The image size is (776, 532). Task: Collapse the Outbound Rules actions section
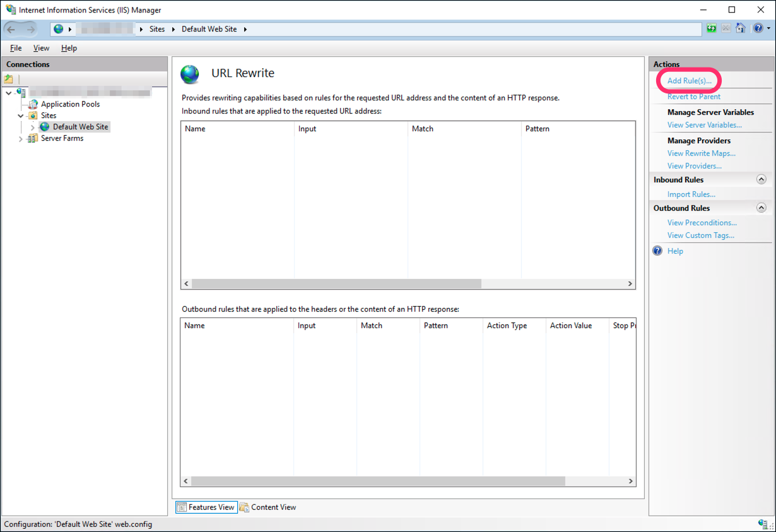click(x=761, y=208)
